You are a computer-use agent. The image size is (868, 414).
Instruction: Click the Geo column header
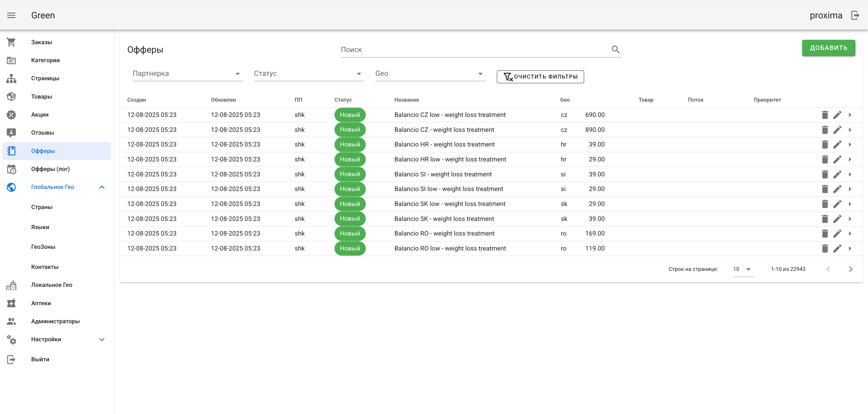pos(565,100)
